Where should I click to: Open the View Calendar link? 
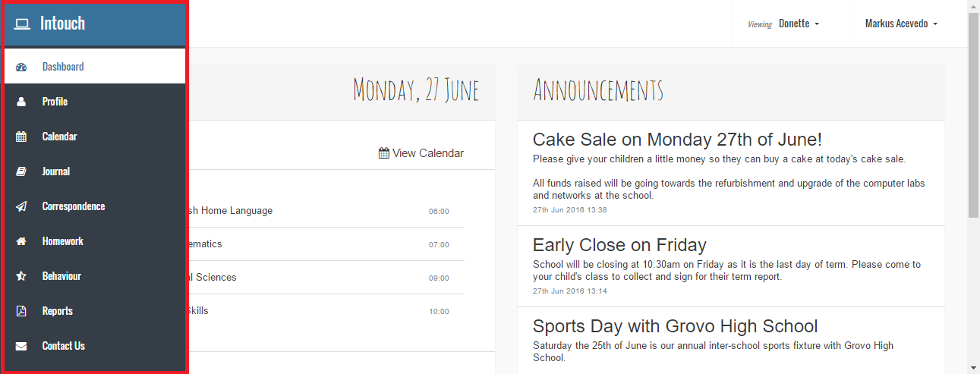pos(421,153)
